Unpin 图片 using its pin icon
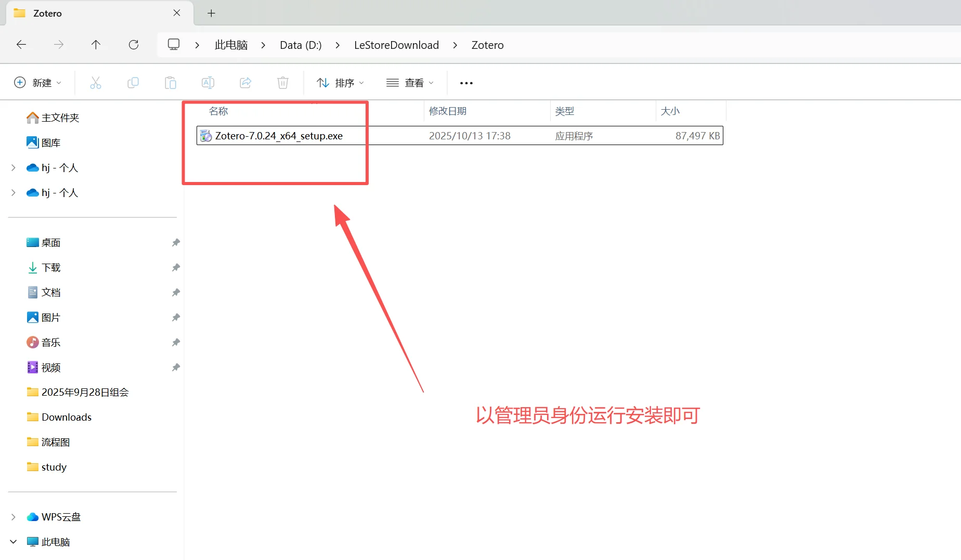This screenshot has height=560, width=961. [176, 317]
